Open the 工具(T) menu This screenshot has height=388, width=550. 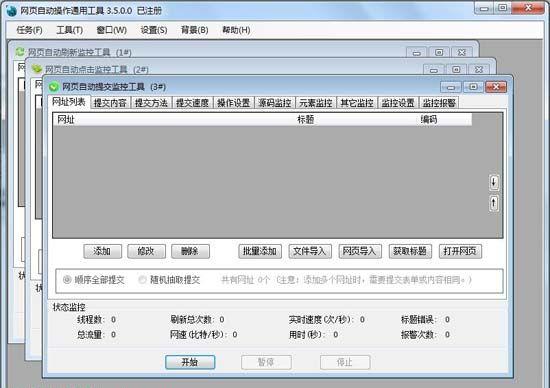coord(69,30)
